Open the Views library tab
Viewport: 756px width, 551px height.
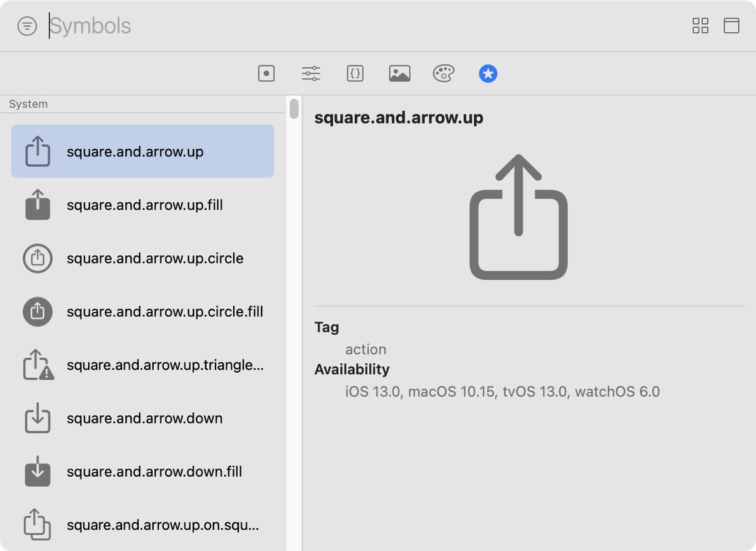[x=266, y=74]
